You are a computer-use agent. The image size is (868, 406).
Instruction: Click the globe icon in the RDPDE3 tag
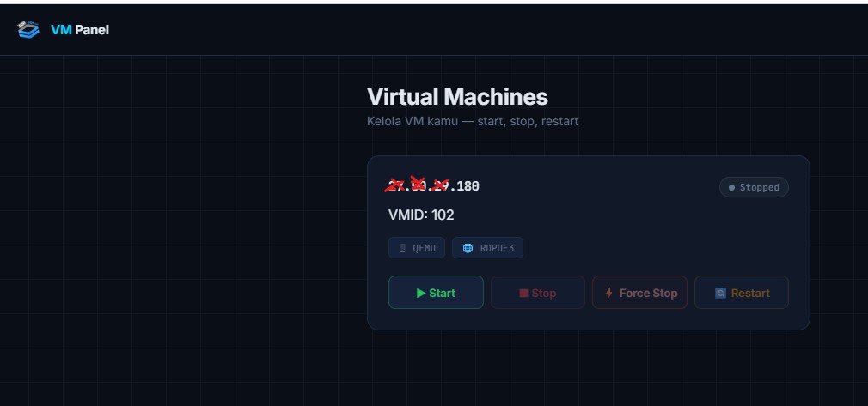(x=468, y=248)
